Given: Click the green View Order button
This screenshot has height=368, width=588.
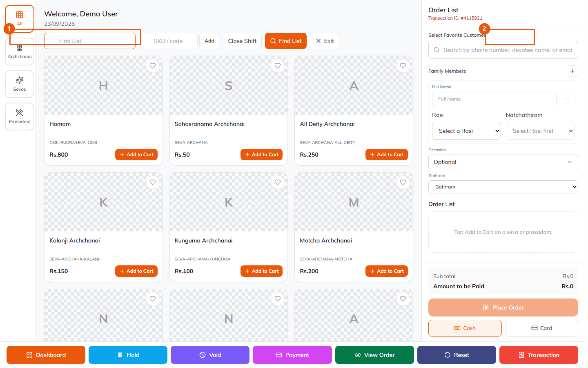Looking at the screenshot, I should tap(374, 355).
